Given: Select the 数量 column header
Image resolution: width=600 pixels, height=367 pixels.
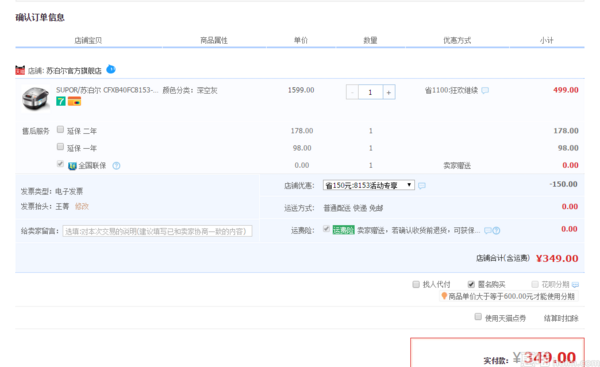Looking at the screenshot, I should (x=370, y=40).
